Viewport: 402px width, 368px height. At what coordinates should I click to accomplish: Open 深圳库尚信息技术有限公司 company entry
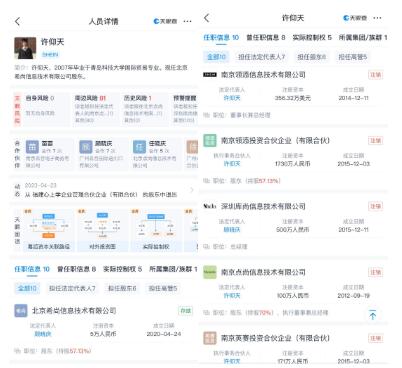pyautogui.click(x=263, y=206)
